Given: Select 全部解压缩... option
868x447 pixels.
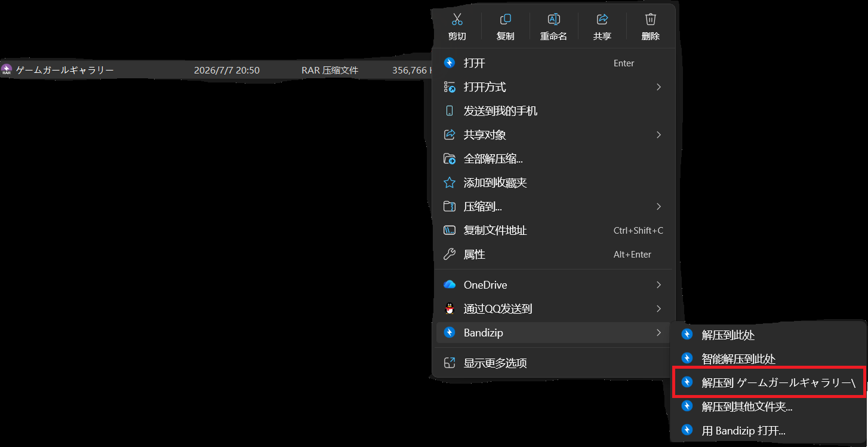Looking at the screenshot, I should coord(553,158).
